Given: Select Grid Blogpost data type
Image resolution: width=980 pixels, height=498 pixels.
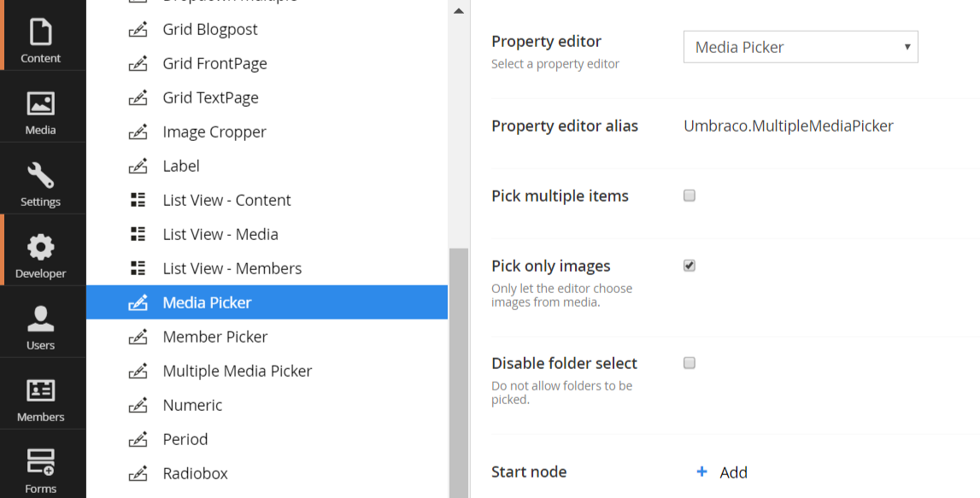Looking at the screenshot, I should point(210,29).
